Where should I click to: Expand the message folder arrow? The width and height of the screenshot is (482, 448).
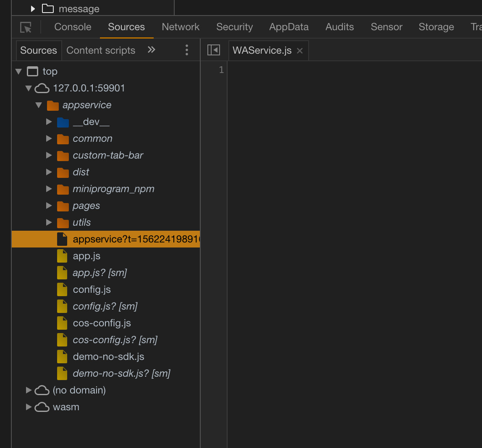click(33, 9)
